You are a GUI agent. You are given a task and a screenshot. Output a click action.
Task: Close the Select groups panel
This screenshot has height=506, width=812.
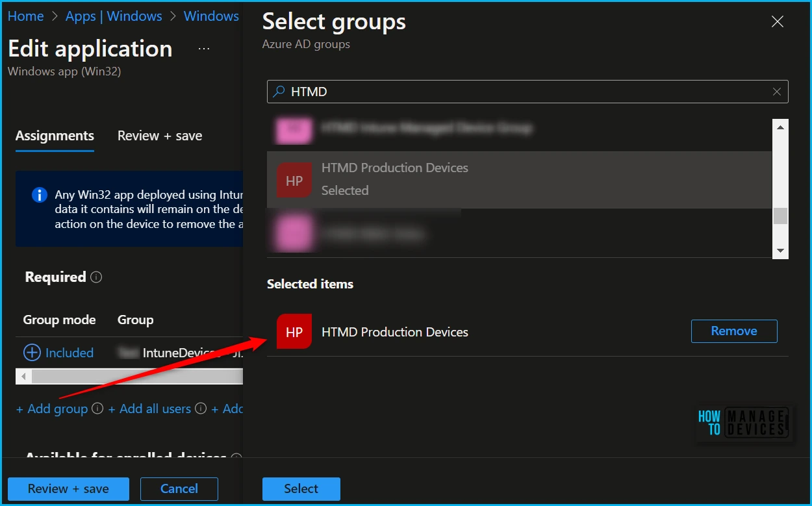pos(777,21)
